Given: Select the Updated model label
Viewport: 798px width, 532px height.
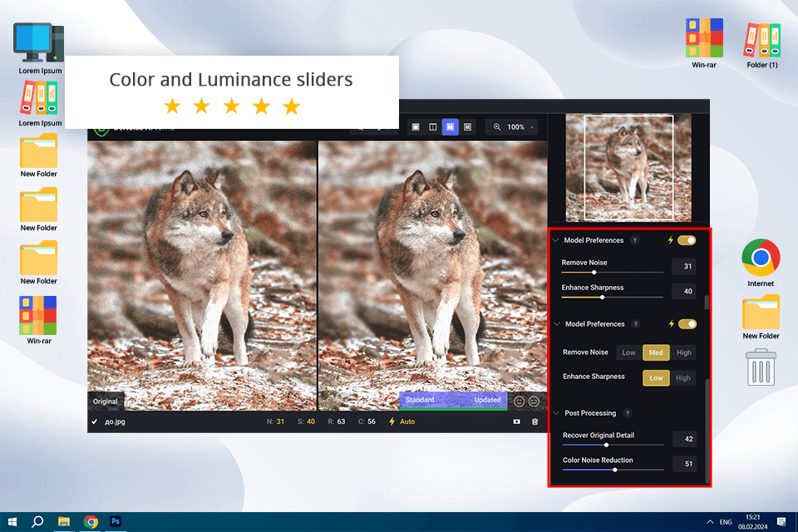Looking at the screenshot, I should pyautogui.click(x=488, y=400).
